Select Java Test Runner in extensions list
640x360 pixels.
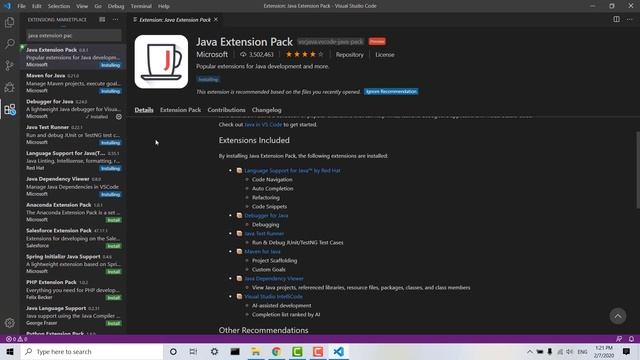(x=73, y=134)
